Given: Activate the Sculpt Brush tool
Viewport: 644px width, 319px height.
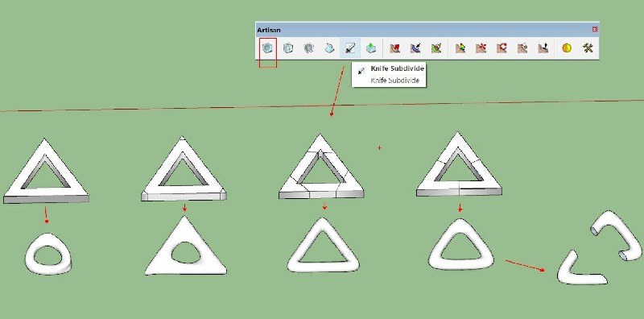Looking at the screenshot, I should (394, 48).
